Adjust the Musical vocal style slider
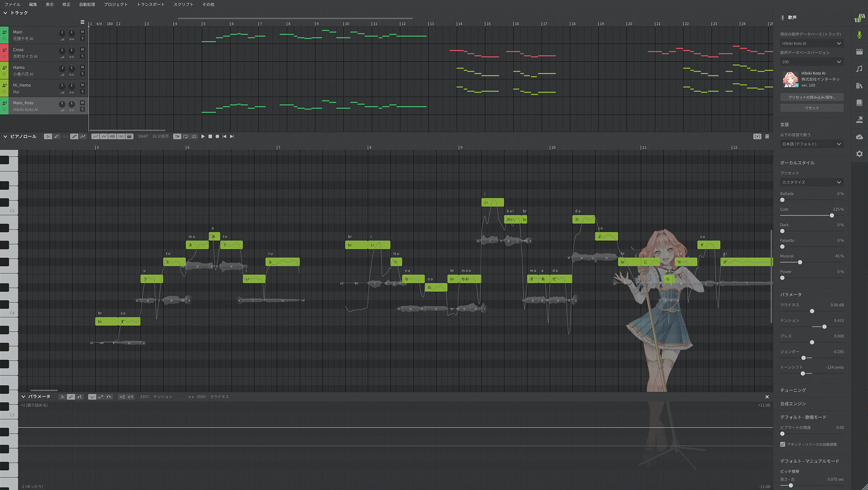The width and height of the screenshot is (868, 490). click(800, 262)
